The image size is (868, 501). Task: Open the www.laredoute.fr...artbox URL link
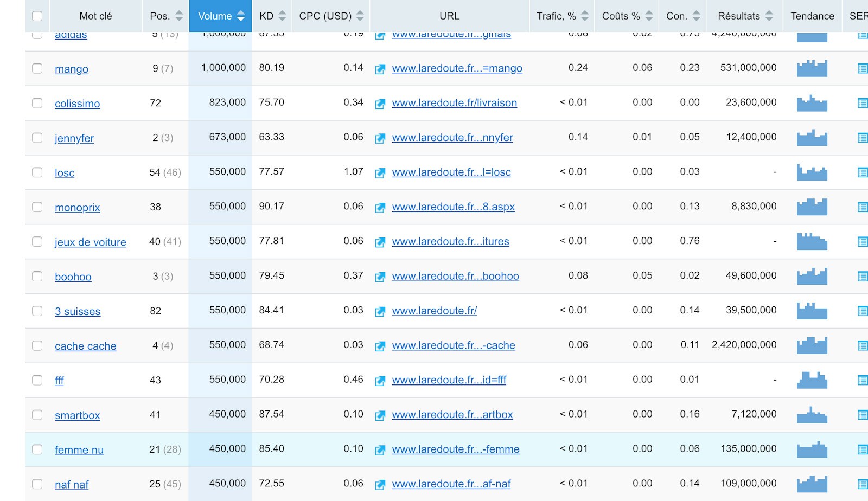point(452,415)
